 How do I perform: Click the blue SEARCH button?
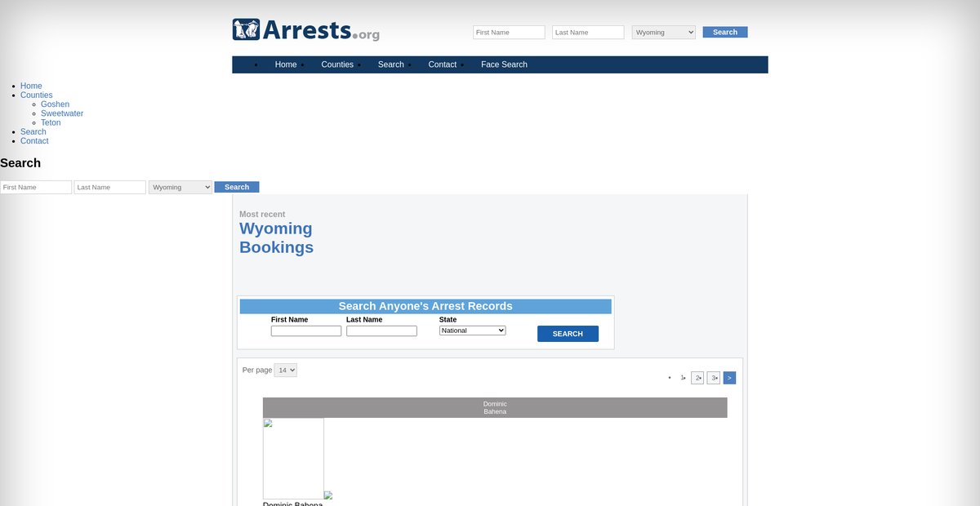coord(568,334)
